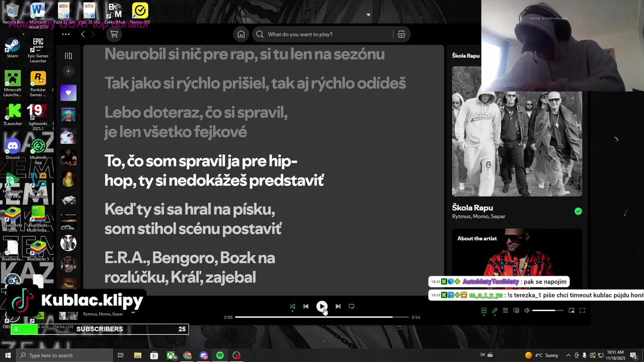Open Task View on taskbar
The image size is (644, 362).
[x=121, y=355]
